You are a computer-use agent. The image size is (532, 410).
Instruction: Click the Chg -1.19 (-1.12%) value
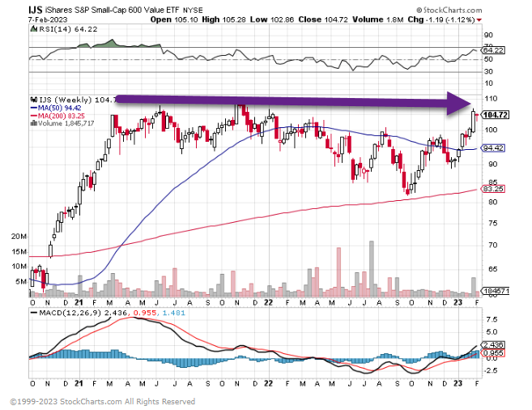click(440, 19)
